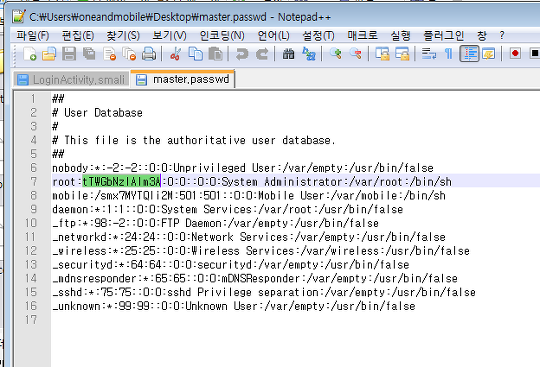The height and width of the screenshot is (367, 540).
Task: Start macro recording red dot
Action: (x=515, y=53)
